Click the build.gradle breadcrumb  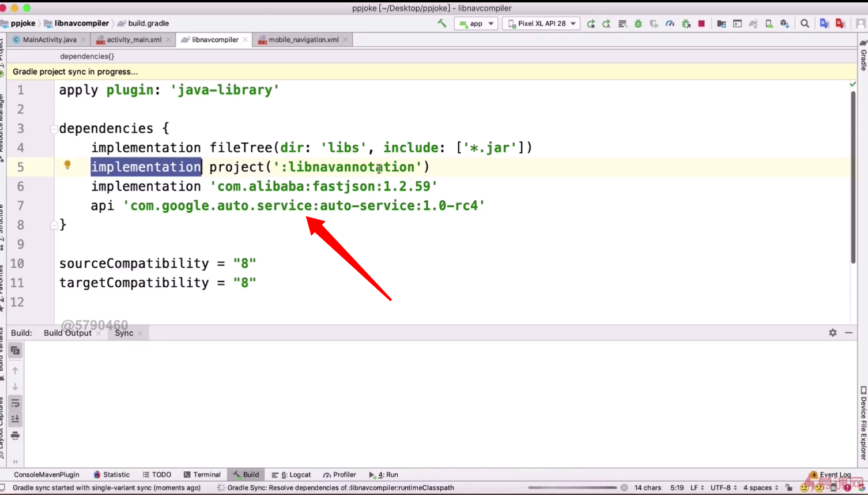(144, 24)
